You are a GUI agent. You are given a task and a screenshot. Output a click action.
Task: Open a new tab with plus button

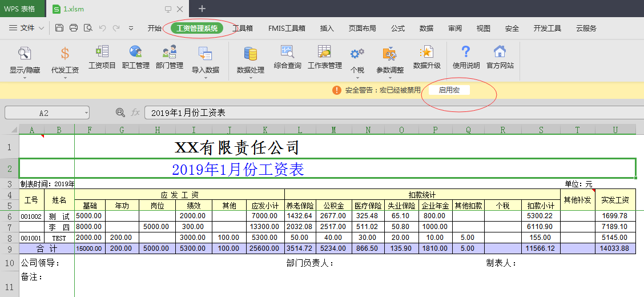pos(202,9)
